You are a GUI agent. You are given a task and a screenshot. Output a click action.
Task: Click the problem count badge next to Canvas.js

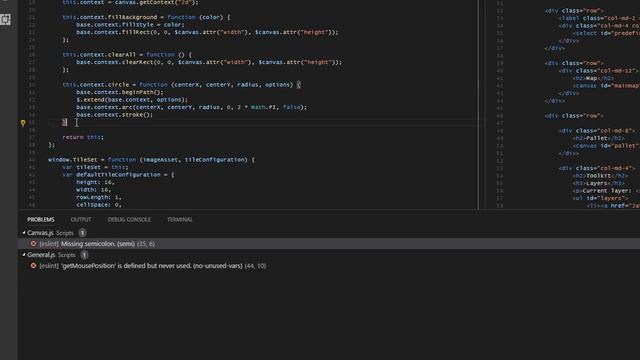coord(82,233)
